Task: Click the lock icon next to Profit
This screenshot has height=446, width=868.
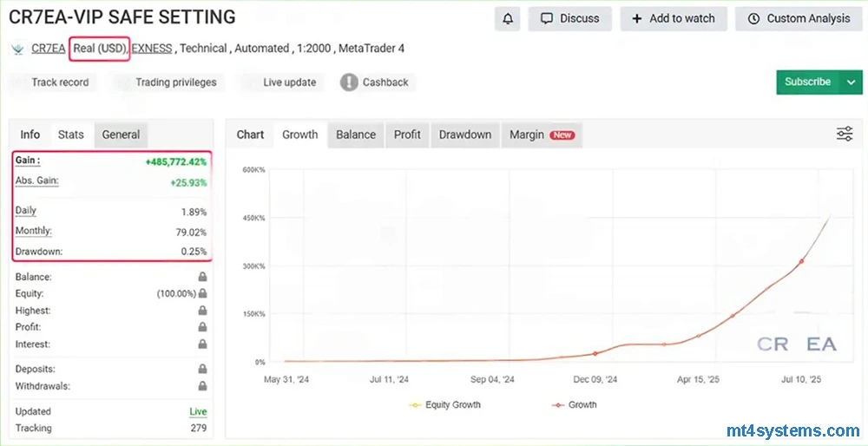Action: pyautogui.click(x=202, y=327)
